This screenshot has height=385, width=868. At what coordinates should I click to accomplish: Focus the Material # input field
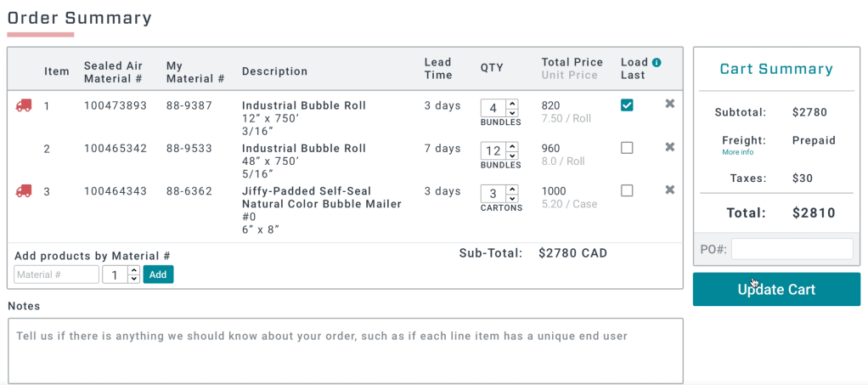(56, 275)
